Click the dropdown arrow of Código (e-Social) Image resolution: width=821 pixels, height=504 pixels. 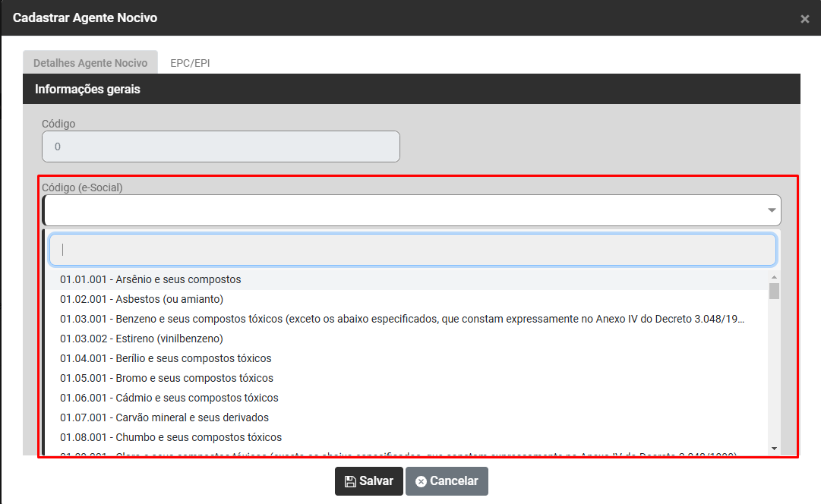[x=772, y=210]
